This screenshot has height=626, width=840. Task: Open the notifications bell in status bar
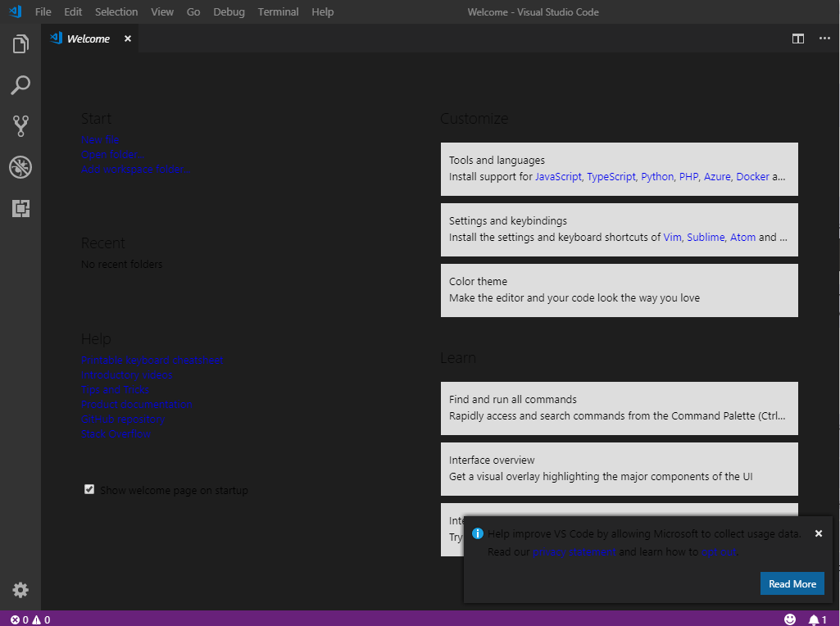click(818, 619)
